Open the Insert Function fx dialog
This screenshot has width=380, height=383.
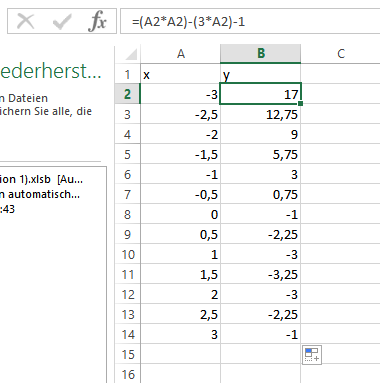click(97, 21)
